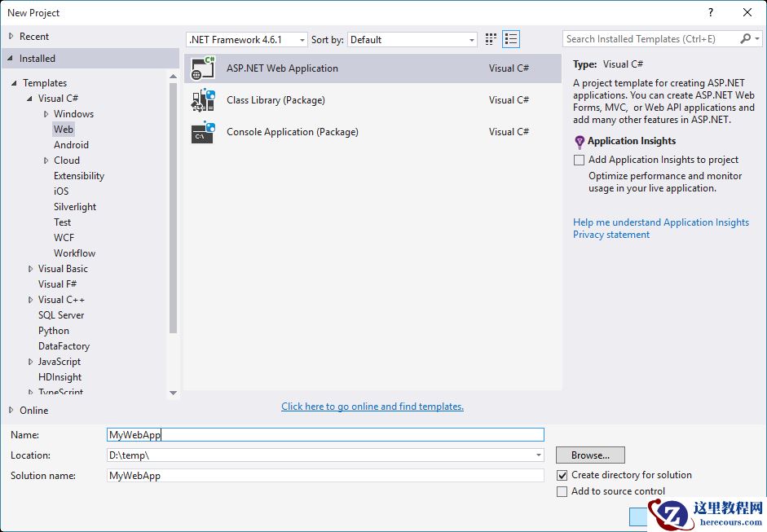Expand the Recent section
The width and height of the screenshot is (767, 532).
[11, 36]
